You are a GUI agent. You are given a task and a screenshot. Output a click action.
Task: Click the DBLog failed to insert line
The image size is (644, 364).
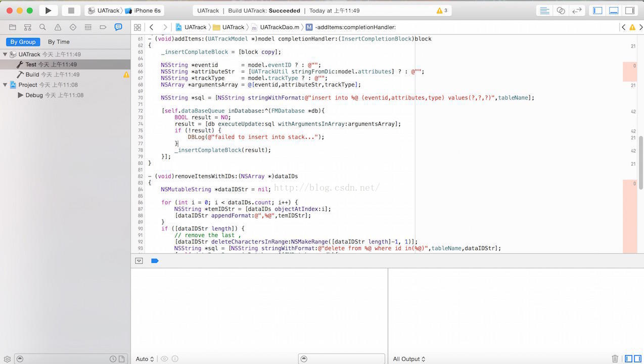pyautogui.click(x=256, y=137)
